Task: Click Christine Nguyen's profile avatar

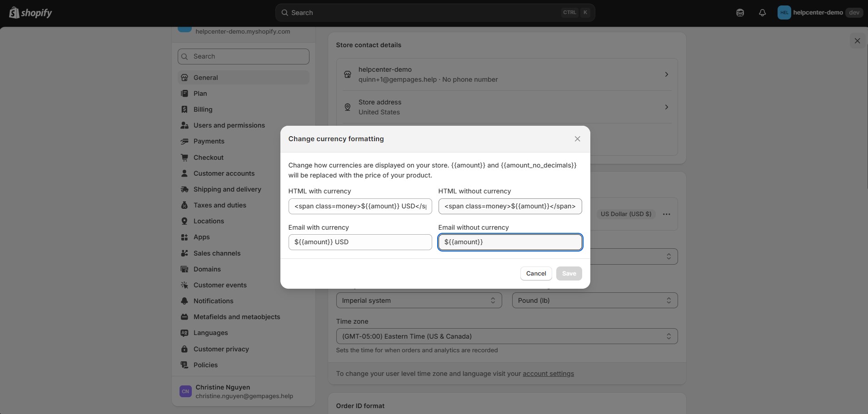Action: 185,391
